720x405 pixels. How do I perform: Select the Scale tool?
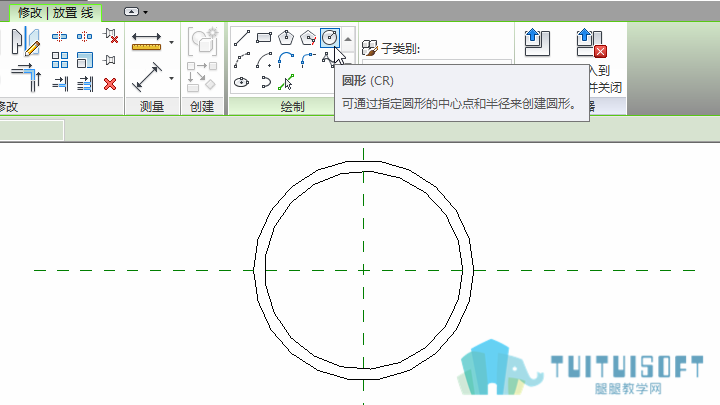pyautogui.click(x=85, y=60)
